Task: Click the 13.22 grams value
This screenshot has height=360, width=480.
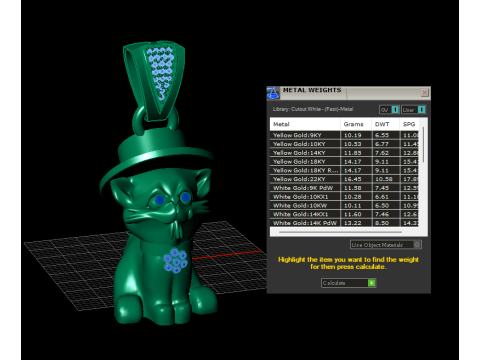Action: [x=353, y=223]
